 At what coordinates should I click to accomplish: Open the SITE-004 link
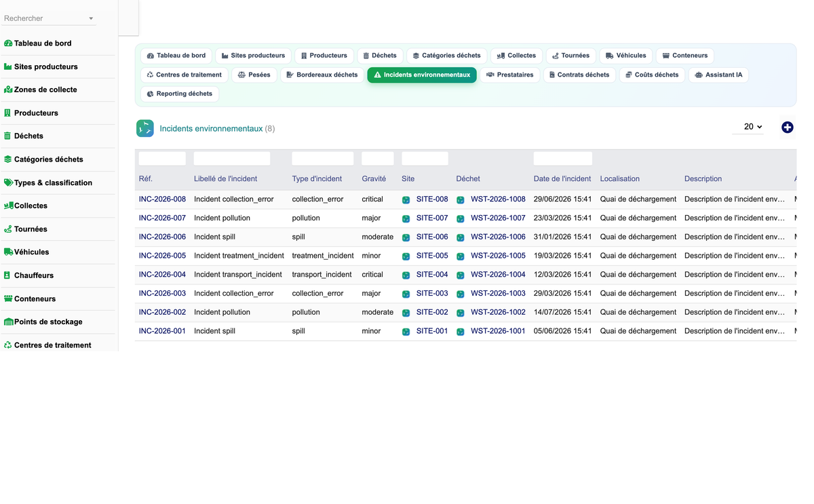[432, 275]
